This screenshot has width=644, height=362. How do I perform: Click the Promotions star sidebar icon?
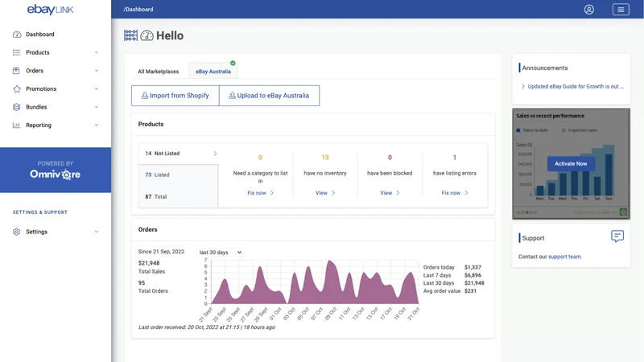16,88
